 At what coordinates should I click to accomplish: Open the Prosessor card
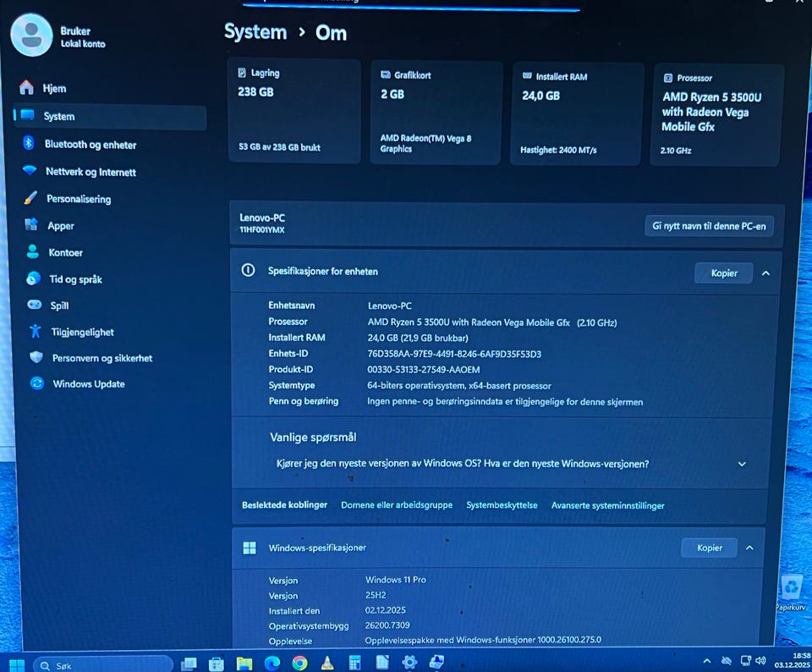pyautogui.click(x=716, y=115)
